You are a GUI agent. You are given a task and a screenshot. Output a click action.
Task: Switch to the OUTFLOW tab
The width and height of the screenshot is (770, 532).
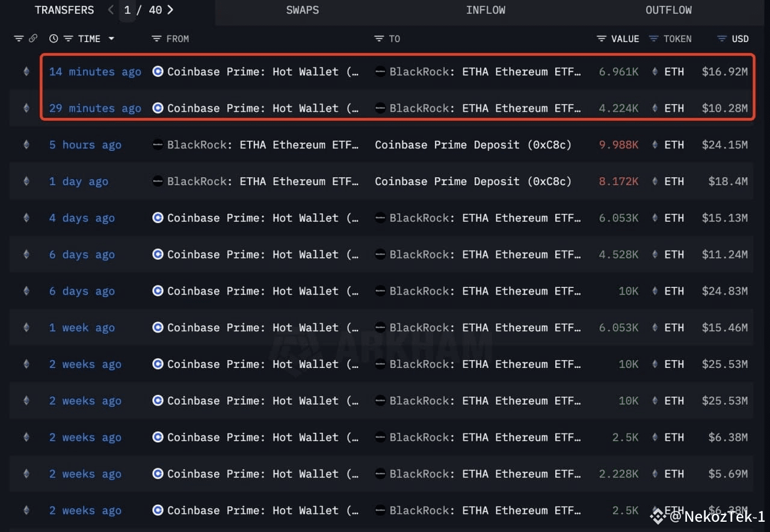668,10
